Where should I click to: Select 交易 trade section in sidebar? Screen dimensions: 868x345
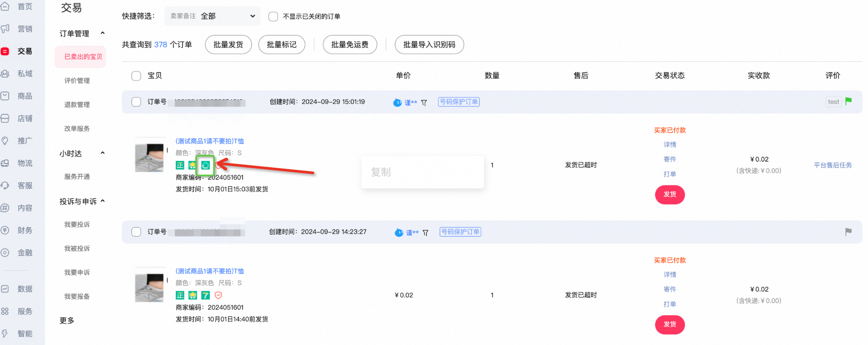point(17,51)
